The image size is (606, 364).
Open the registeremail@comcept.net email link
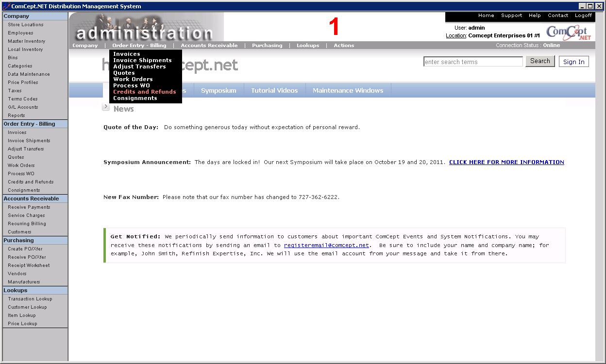(x=326, y=245)
